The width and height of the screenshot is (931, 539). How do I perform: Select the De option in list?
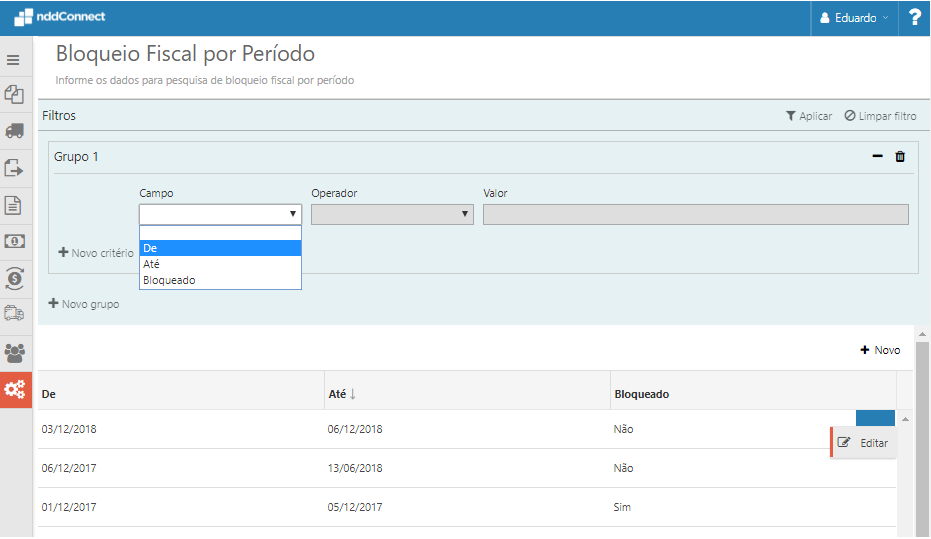(220, 248)
